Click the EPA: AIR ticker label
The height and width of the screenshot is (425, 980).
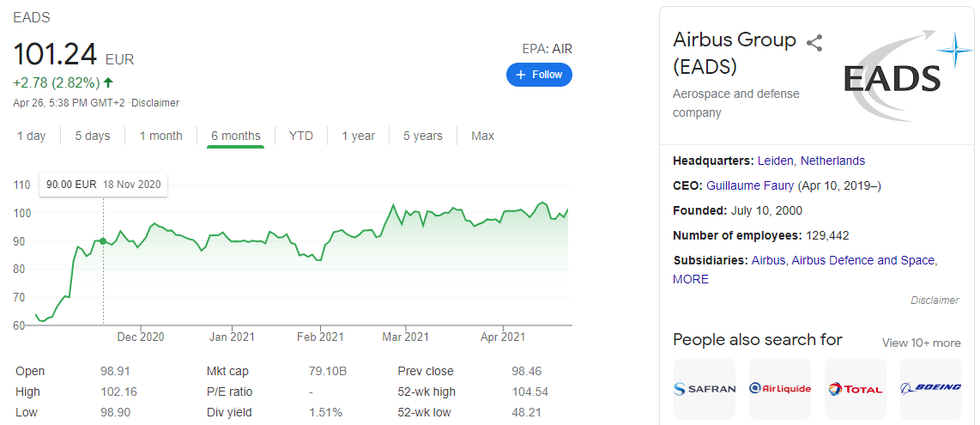[547, 49]
